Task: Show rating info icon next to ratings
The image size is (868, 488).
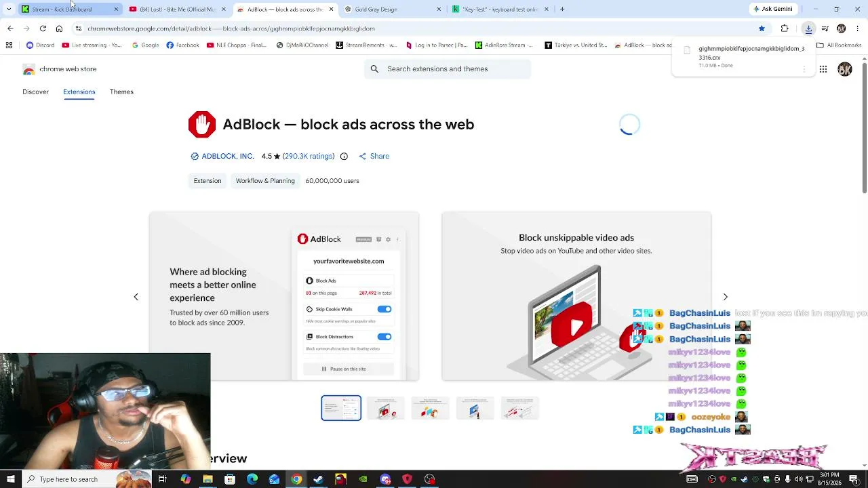Action: click(x=344, y=156)
